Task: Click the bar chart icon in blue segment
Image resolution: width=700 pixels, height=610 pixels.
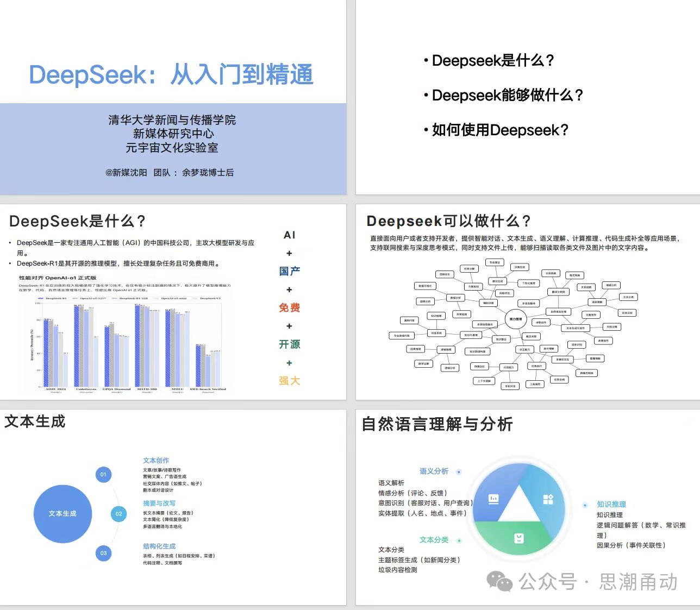Action: (493, 499)
